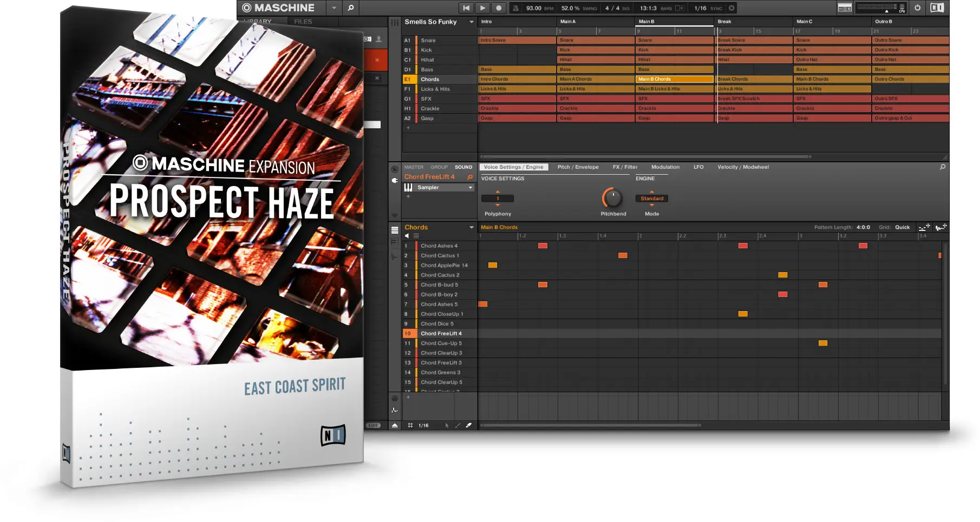Select the Intro scene
The image size is (980, 522).
pos(517,22)
